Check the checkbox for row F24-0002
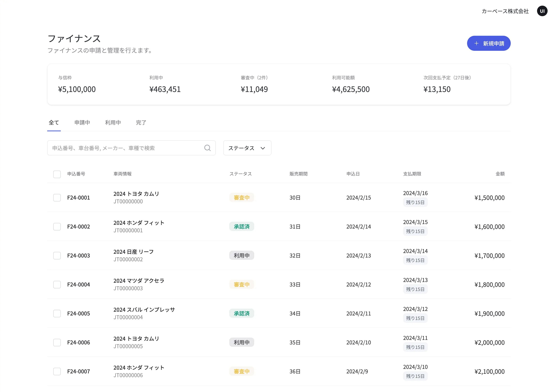 point(57,226)
